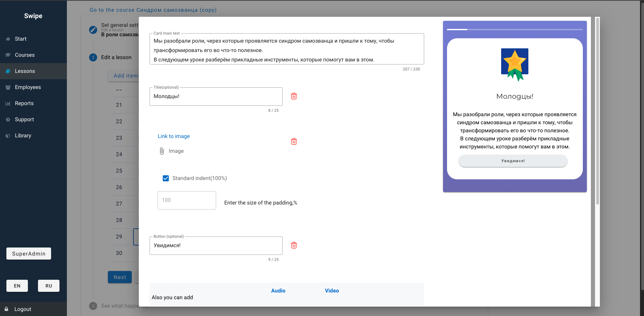Click the Reports chart icon in sidebar
This screenshot has height=316, width=644.
pyautogui.click(x=8, y=103)
